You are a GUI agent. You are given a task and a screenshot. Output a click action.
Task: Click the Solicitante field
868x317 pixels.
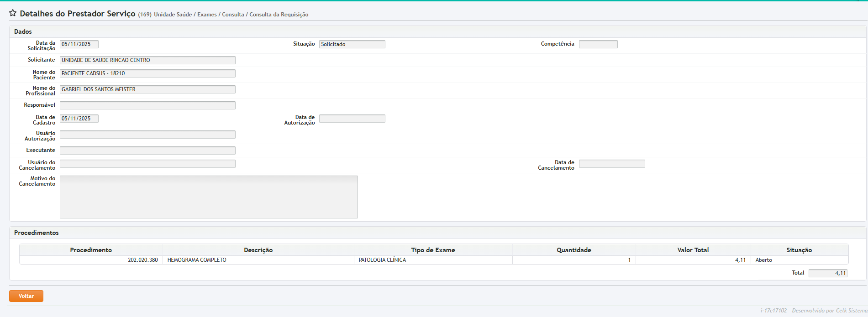coord(147,60)
